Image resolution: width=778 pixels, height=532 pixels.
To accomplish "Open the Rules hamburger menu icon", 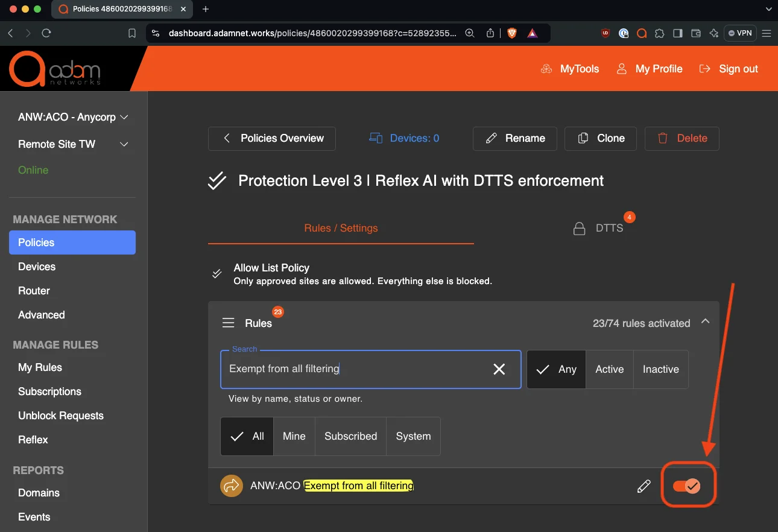I will point(229,323).
